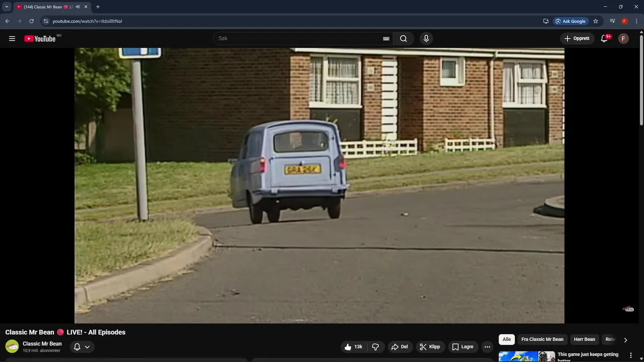This screenshot has width=644, height=362.
Task: Open the YouTube guide hamburger menu
Action: tap(12, 39)
